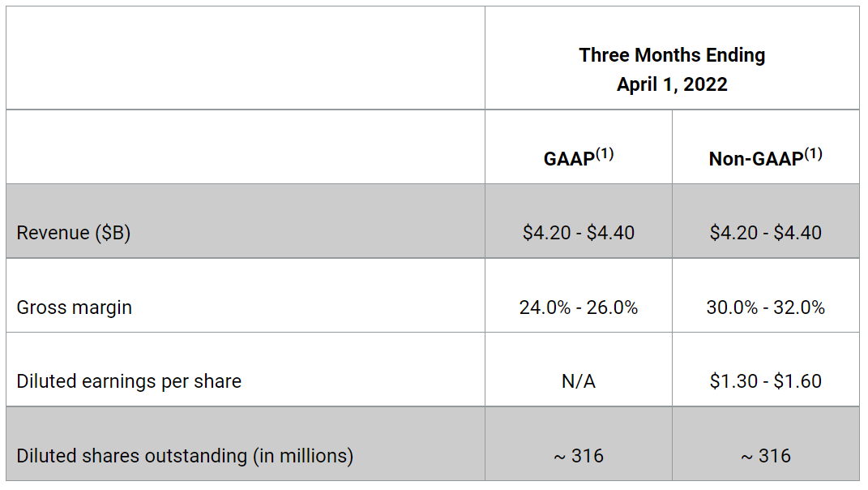Select Non-GAAP revenue cell $4.20 - $4.40
Viewport: 868px width, 490px height.
[x=766, y=233]
